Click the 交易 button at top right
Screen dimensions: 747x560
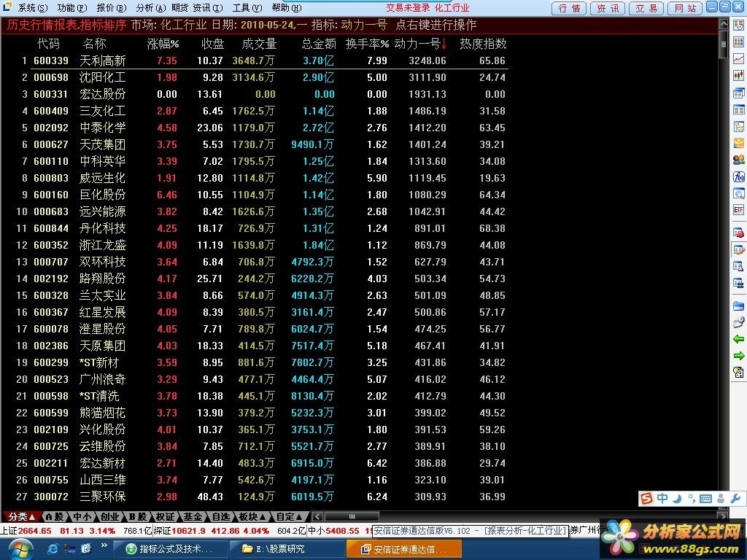(646, 8)
